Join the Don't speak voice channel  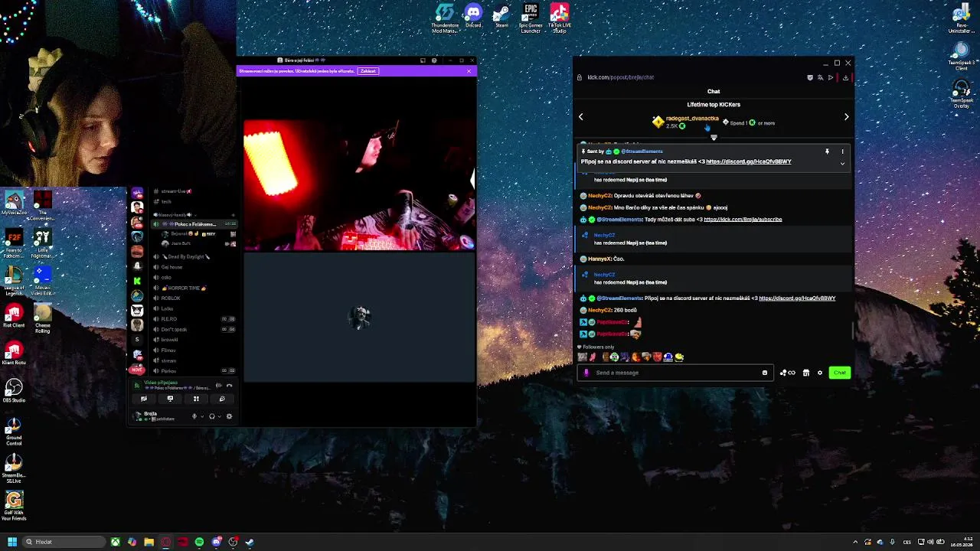click(x=174, y=329)
